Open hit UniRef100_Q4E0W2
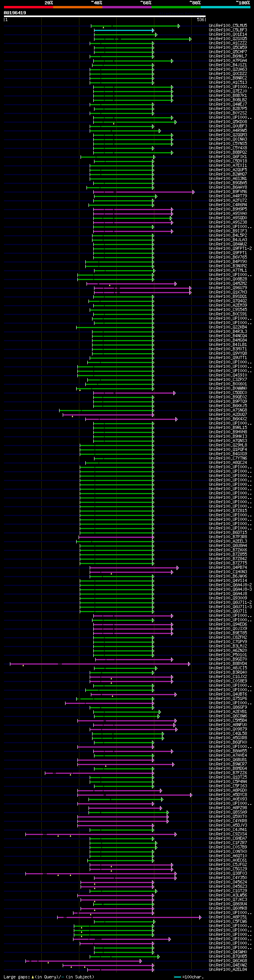 pyautogui.click(x=228, y=965)
